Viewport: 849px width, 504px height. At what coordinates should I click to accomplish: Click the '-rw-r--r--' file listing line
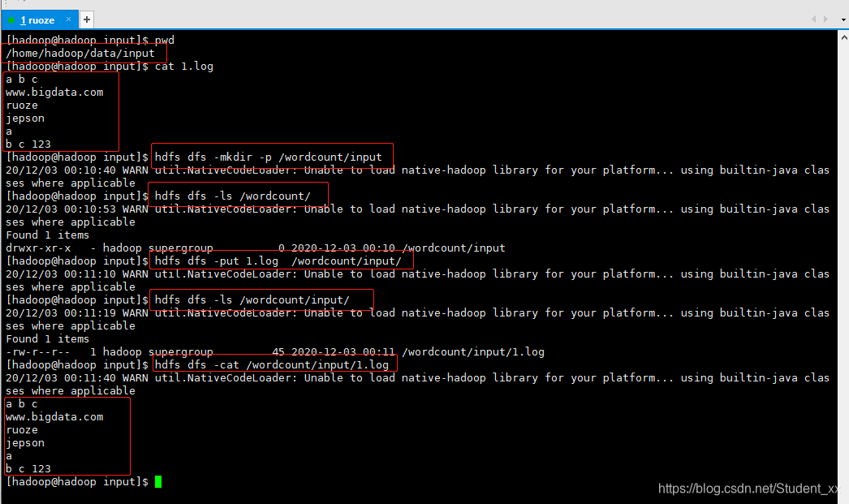275,352
